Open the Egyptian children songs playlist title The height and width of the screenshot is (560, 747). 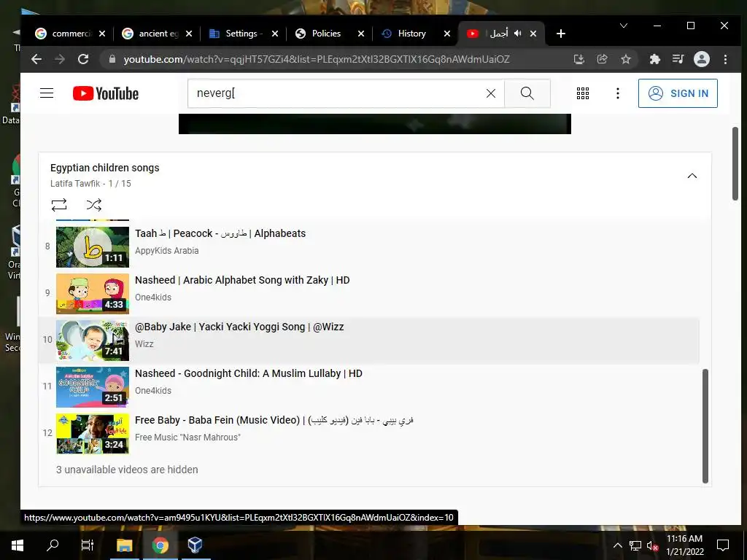pyautogui.click(x=105, y=168)
